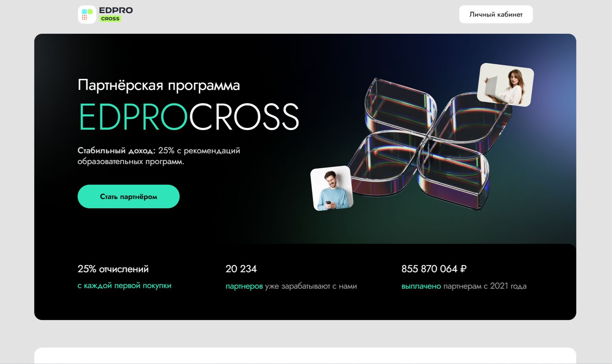The height and width of the screenshot is (364, 612).
Task: Click the 855 870 064 ₽ amount
Action: [434, 269]
